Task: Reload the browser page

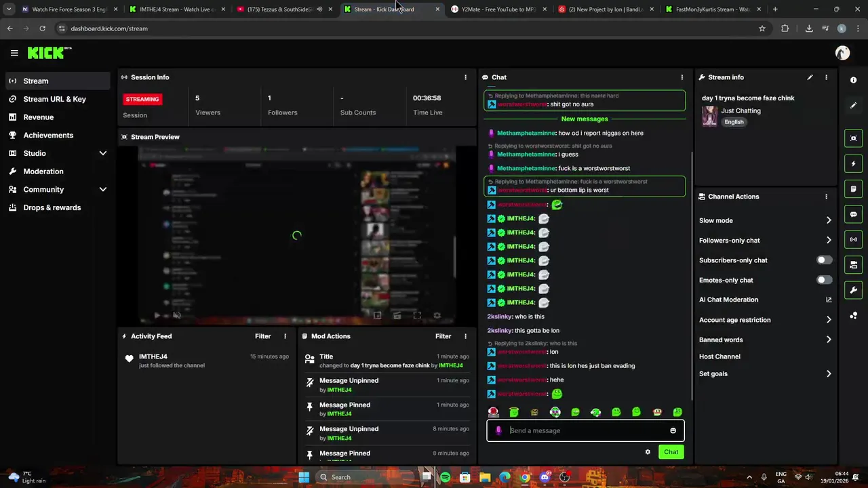Action: 42,28
